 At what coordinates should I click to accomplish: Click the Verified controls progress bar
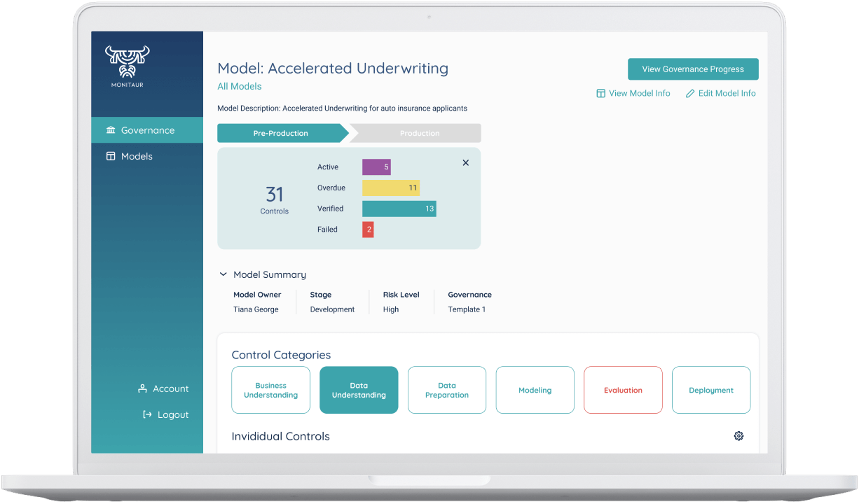coord(399,208)
